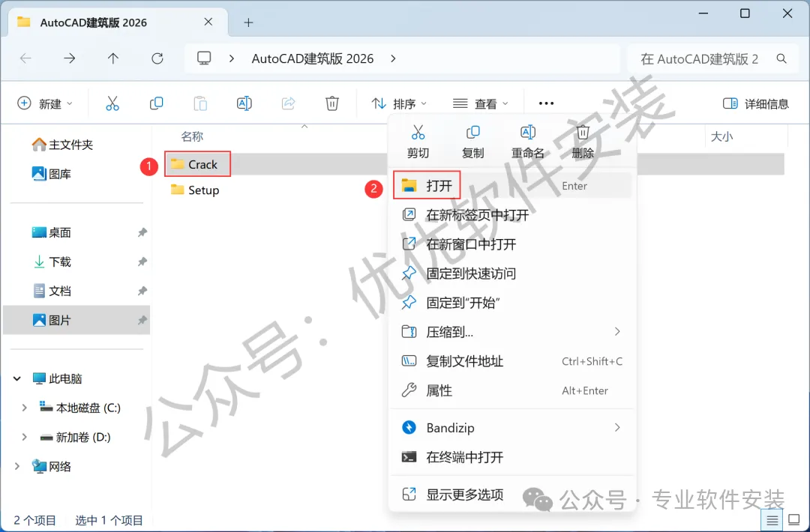Select the Setup folder
The width and height of the screenshot is (810, 532).
[195, 190]
